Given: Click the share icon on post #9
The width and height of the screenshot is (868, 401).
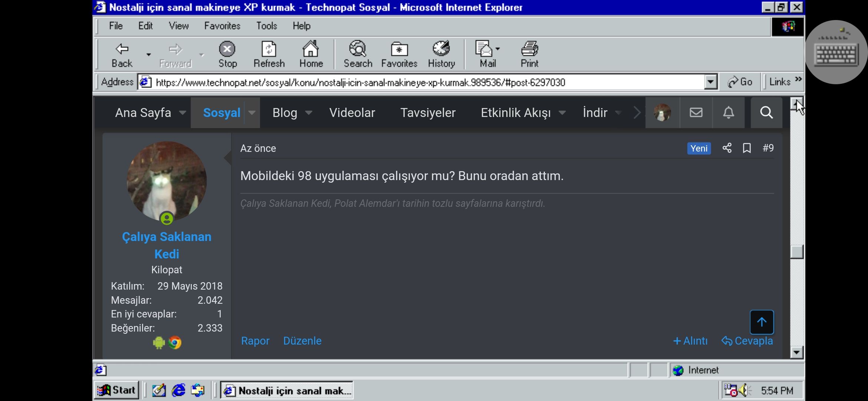Looking at the screenshot, I should pos(727,148).
